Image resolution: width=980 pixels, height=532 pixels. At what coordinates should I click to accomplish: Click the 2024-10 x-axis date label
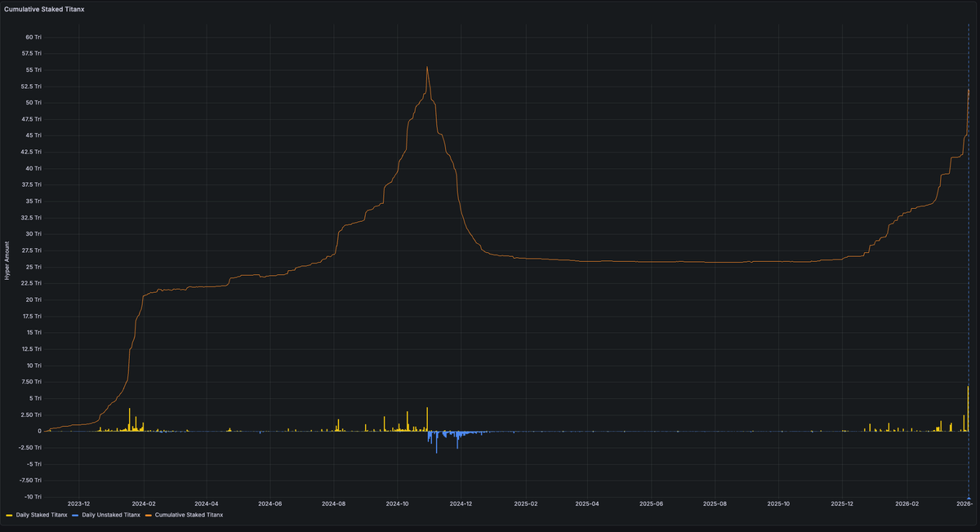(398, 505)
